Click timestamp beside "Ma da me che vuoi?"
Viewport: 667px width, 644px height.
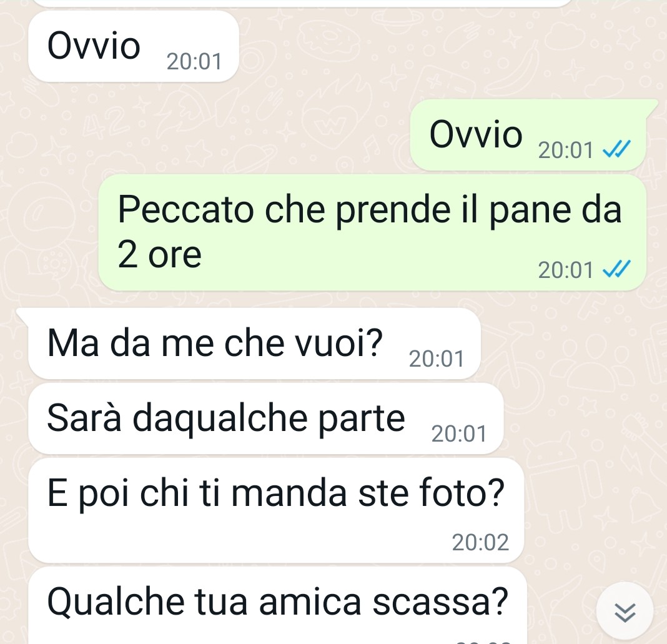tap(437, 359)
